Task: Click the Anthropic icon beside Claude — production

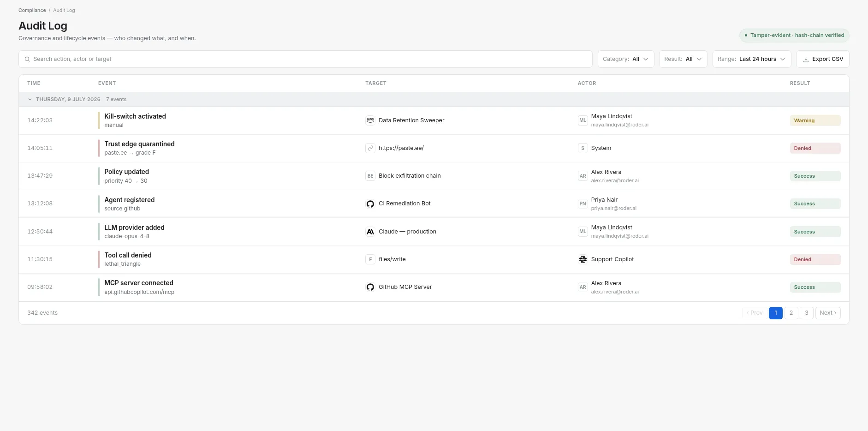Action: [x=370, y=232]
